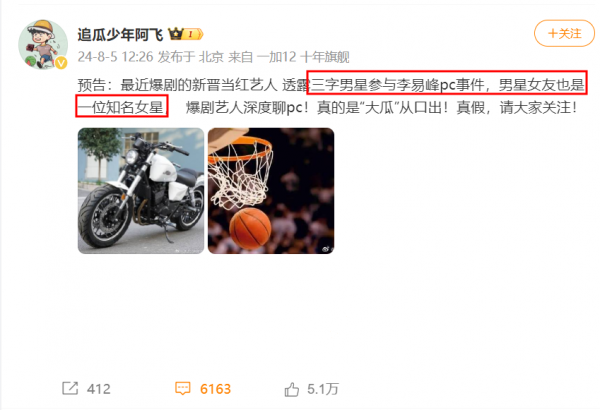Click the 一加12 十年旗舰 device source link
Screen dimensions: 600x410
[x=303, y=57]
